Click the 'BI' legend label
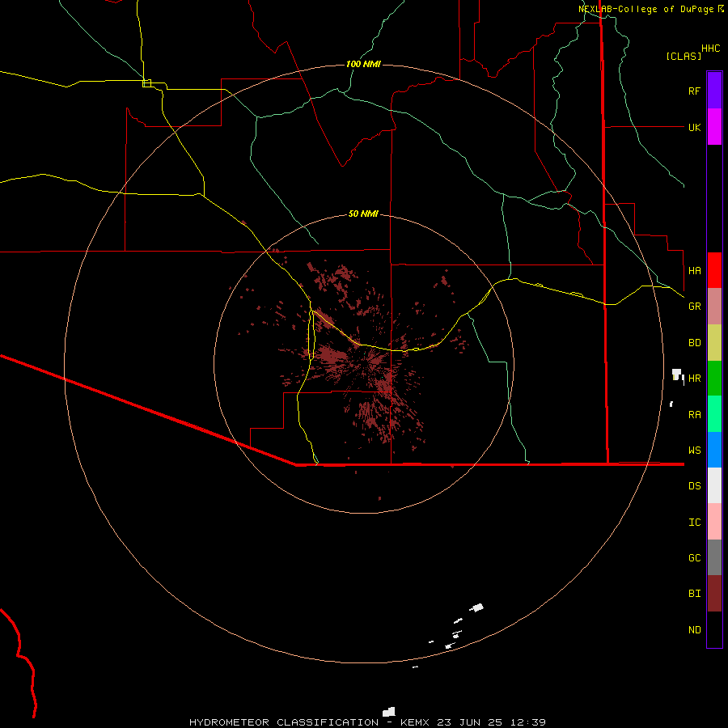 coord(694,594)
